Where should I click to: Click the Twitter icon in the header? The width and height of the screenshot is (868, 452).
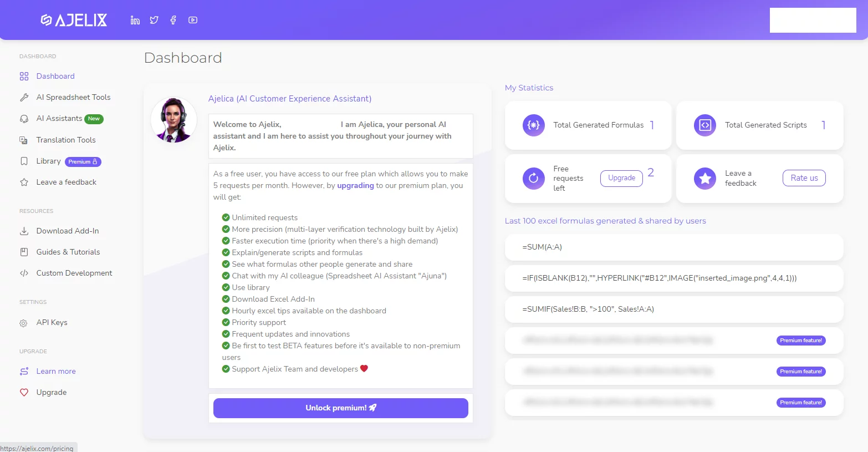pyautogui.click(x=154, y=20)
